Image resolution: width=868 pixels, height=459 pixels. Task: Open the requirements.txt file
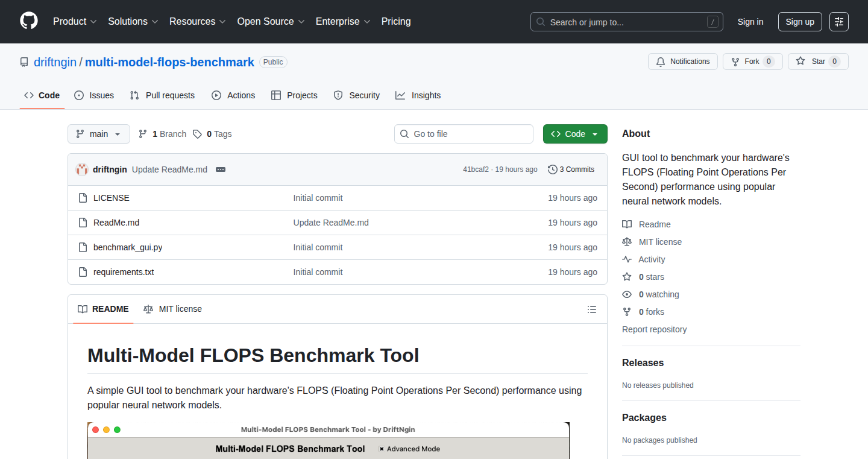click(124, 272)
